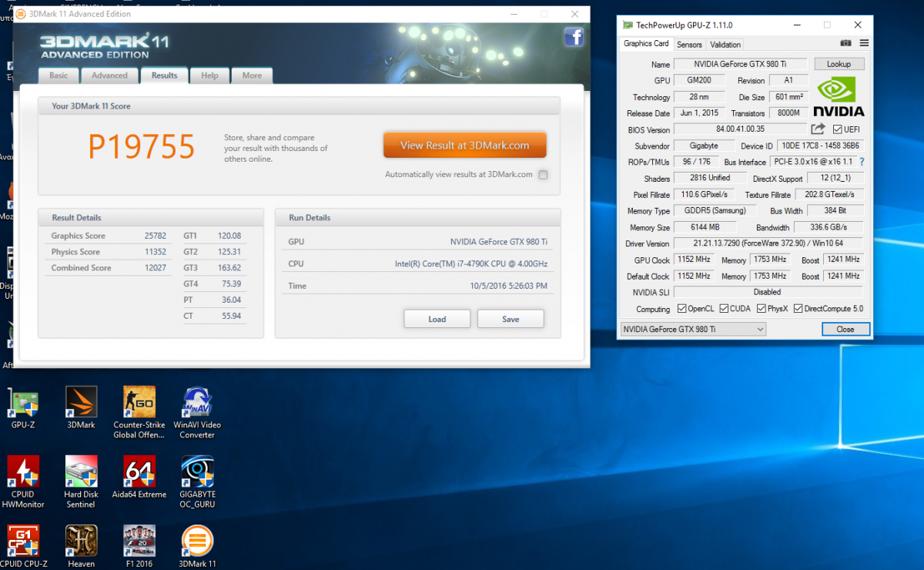Image resolution: width=924 pixels, height=570 pixels.
Task: Open the GPU-Z hamburger menu icon
Action: pos(864,44)
